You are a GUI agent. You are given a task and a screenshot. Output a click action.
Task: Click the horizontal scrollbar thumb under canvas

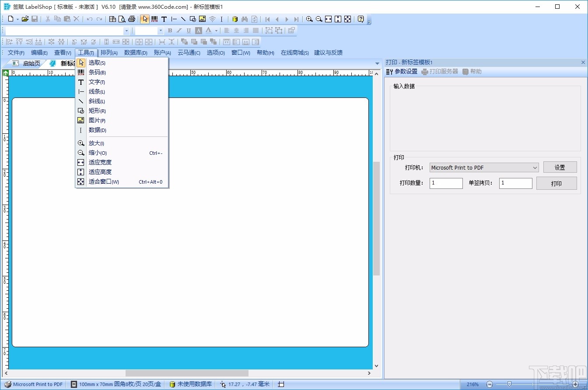pyautogui.click(x=187, y=373)
